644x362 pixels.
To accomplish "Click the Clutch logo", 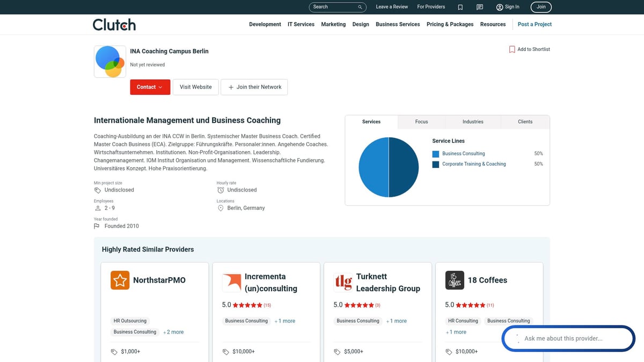I will 114,25.
